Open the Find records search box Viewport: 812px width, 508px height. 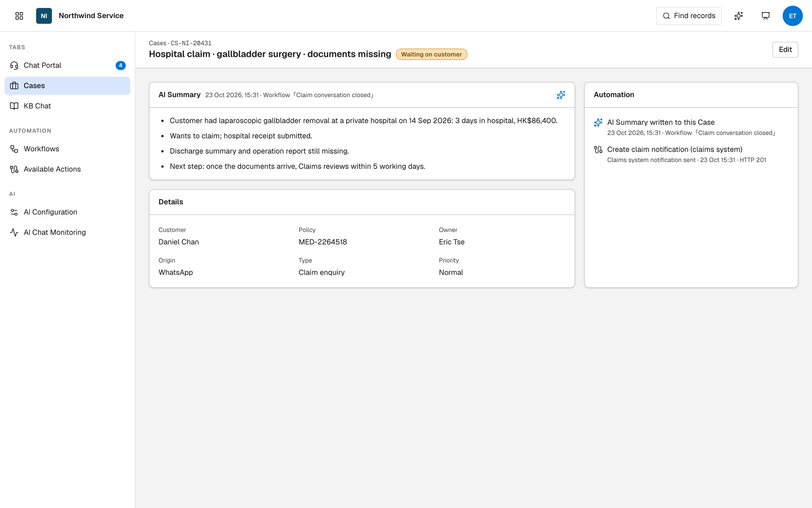(x=689, y=16)
